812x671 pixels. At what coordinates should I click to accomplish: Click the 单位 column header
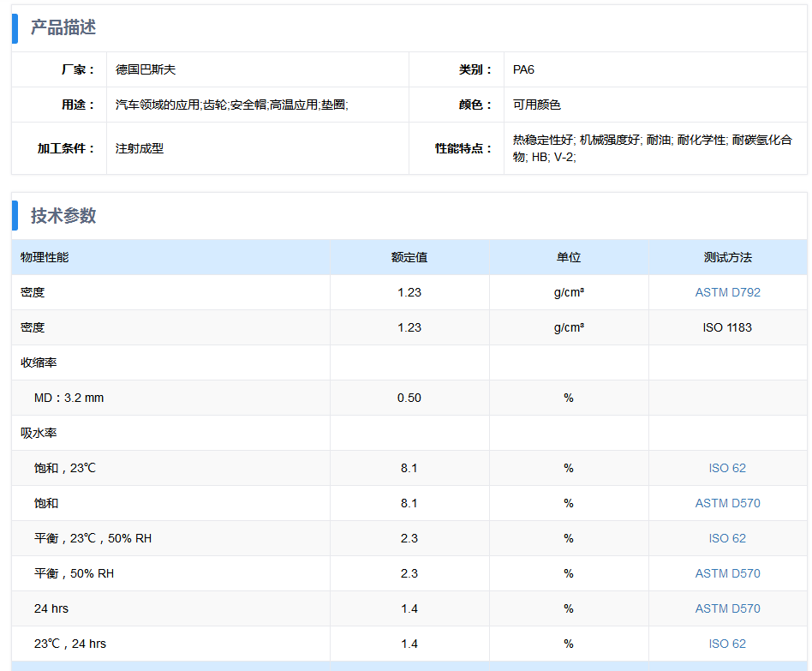[569, 257]
